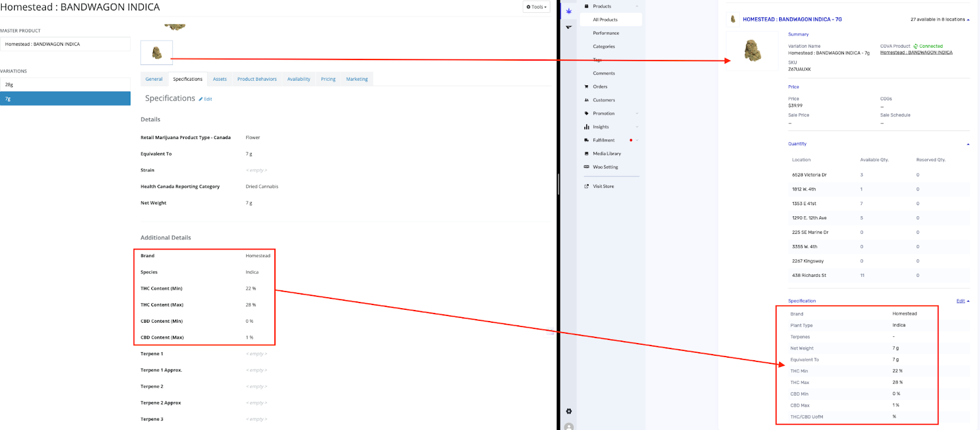The height and width of the screenshot is (430, 980).
Task: Click the $39.99 price value
Action: pyautogui.click(x=795, y=105)
